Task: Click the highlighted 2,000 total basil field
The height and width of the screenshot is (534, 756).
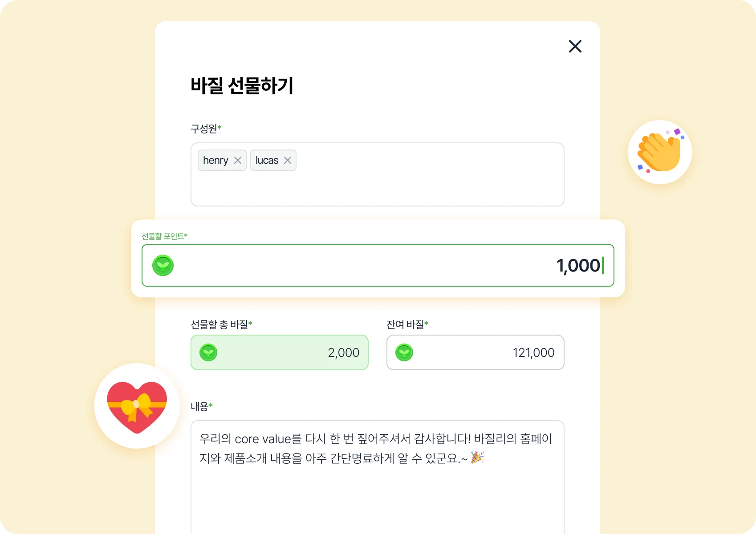Action: (x=279, y=352)
